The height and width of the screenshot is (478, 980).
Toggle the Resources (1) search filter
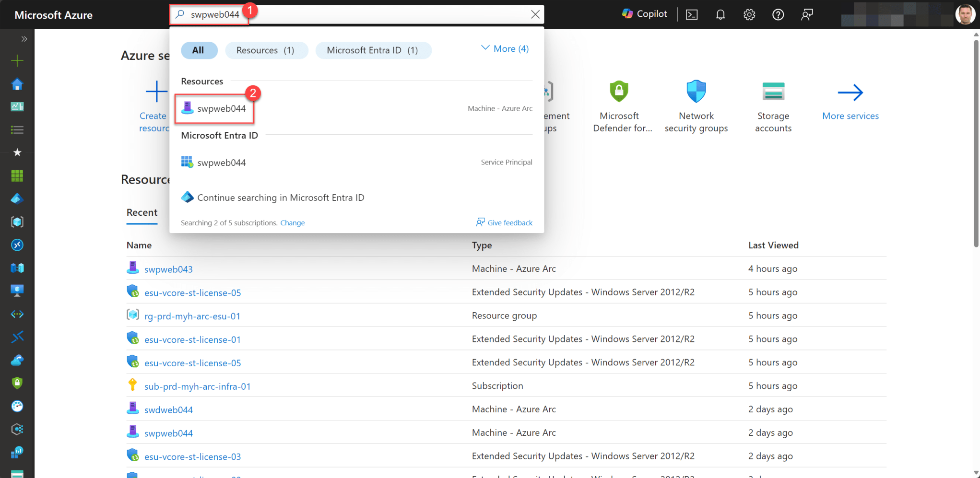click(267, 50)
